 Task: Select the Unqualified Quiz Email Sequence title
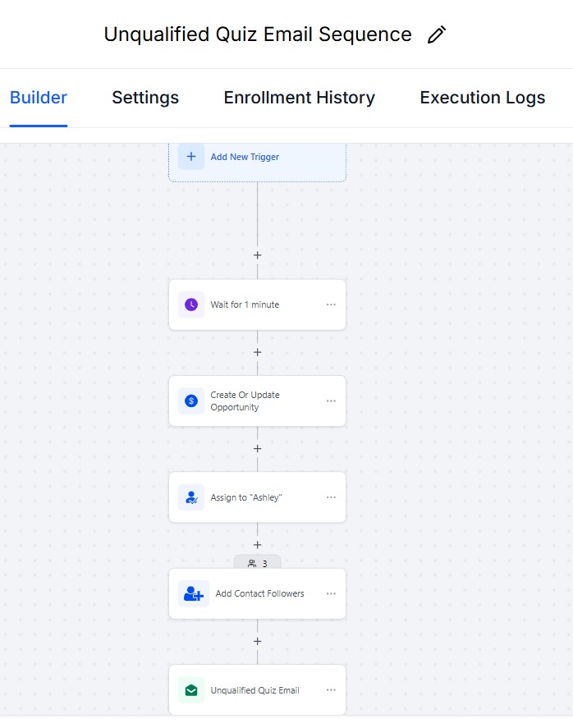(258, 34)
